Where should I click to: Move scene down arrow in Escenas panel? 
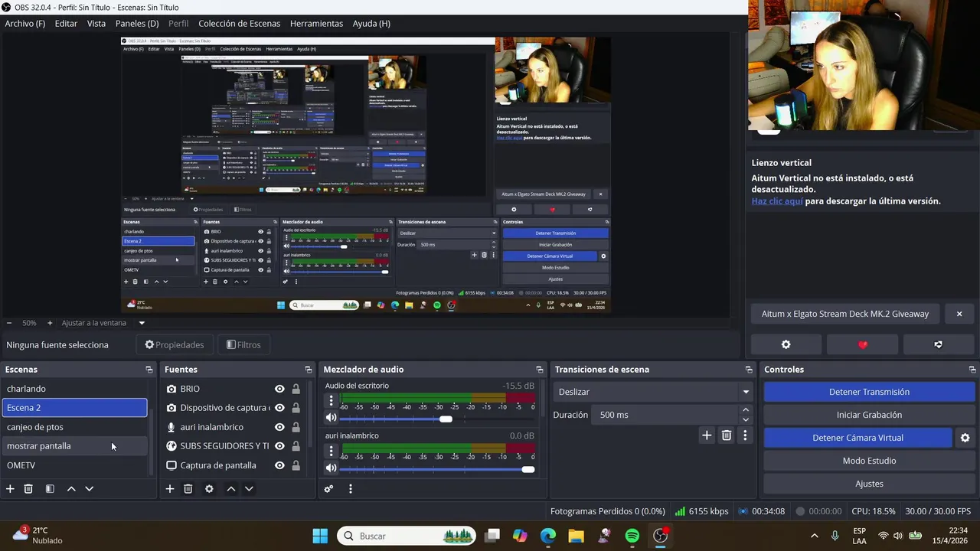[90, 489]
